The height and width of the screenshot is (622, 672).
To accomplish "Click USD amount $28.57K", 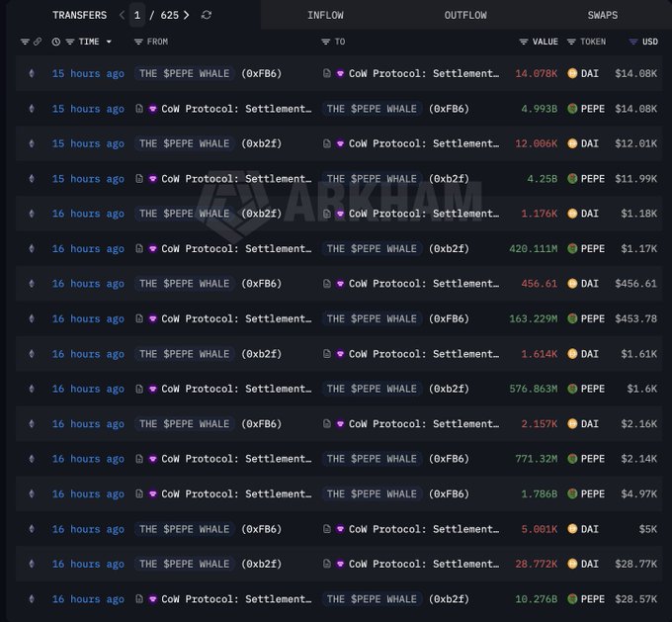I will pyautogui.click(x=636, y=599).
